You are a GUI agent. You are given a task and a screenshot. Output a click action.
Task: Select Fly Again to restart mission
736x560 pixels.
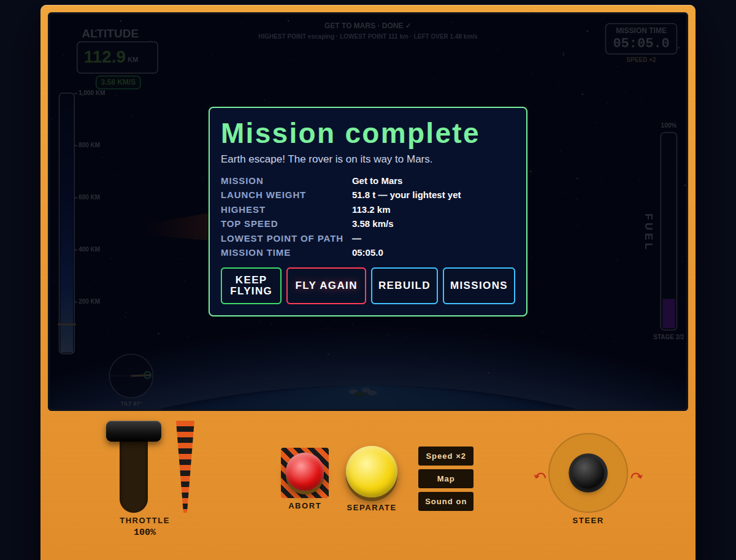[x=326, y=286]
